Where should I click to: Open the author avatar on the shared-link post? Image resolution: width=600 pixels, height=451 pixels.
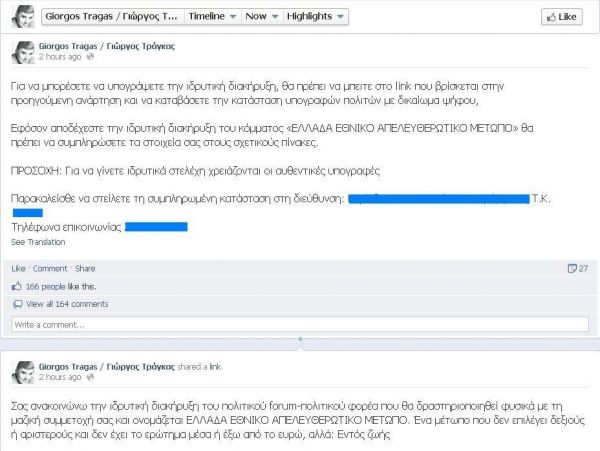(x=23, y=373)
